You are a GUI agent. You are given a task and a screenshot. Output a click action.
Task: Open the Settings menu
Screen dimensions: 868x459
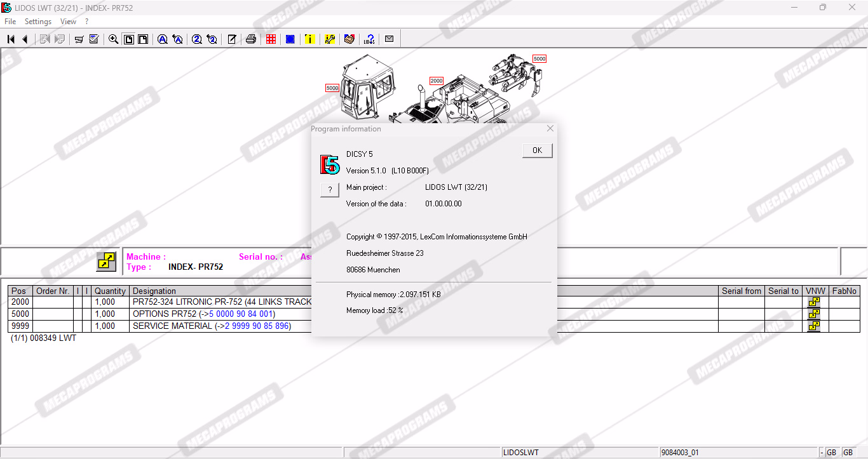[38, 22]
